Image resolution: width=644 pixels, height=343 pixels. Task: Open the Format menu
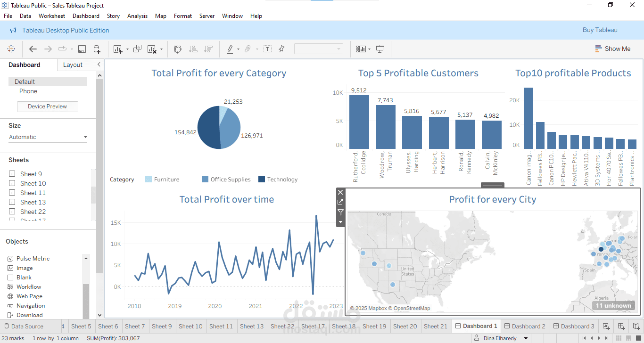183,16
